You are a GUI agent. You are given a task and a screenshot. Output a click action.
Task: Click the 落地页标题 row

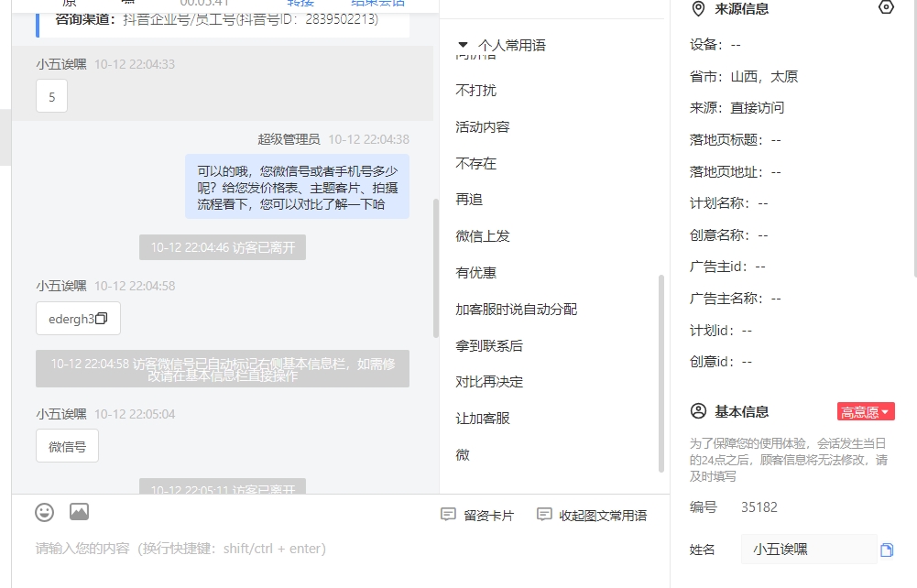click(735, 140)
